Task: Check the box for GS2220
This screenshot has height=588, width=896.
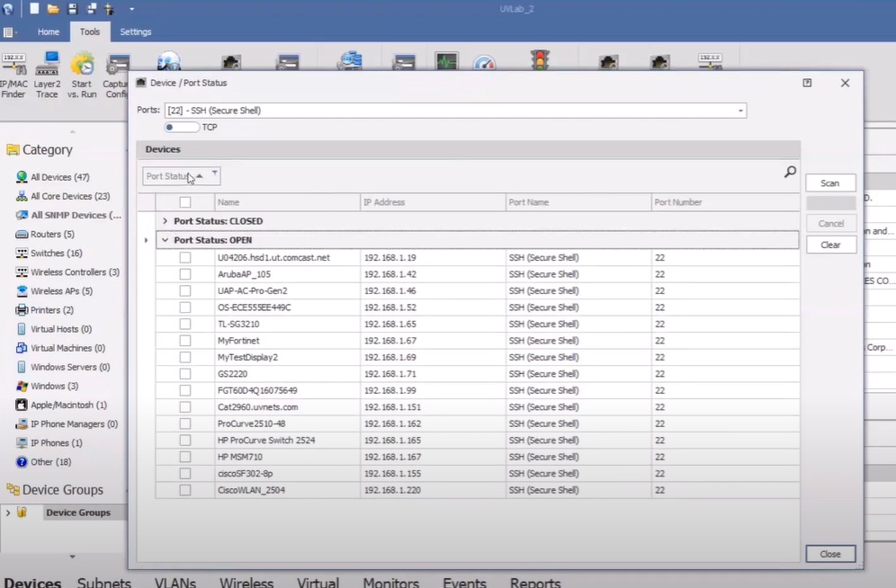Action: click(x=185, y=374)
